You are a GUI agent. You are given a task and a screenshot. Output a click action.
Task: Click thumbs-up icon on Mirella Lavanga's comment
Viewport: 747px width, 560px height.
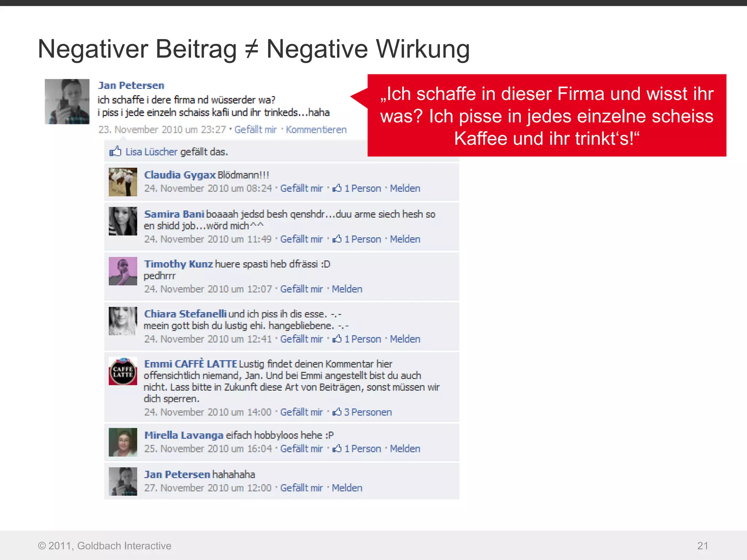[337, 448]
